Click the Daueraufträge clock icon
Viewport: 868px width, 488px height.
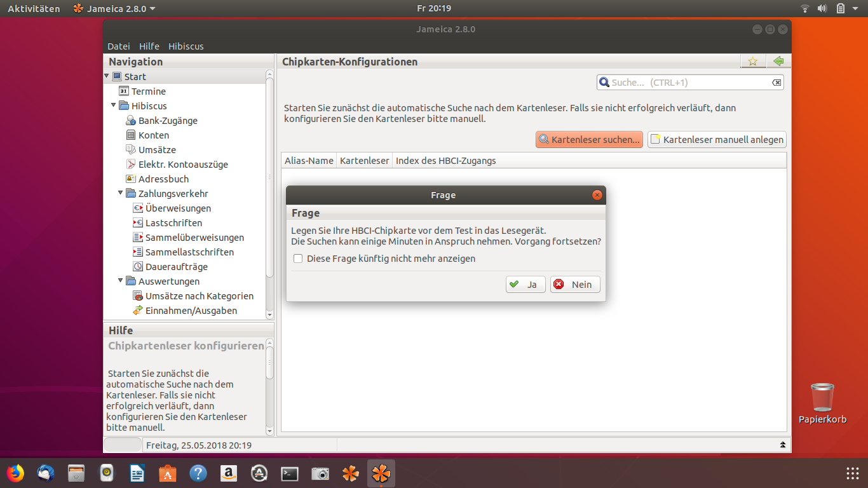pos(138,267)
